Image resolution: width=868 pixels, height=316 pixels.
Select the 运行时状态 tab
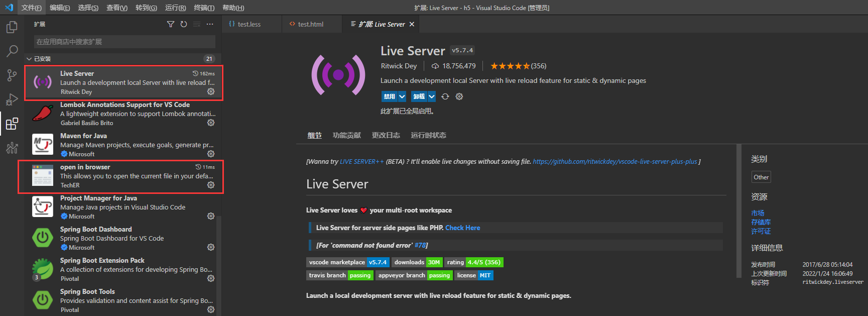(x=429, y=135)
